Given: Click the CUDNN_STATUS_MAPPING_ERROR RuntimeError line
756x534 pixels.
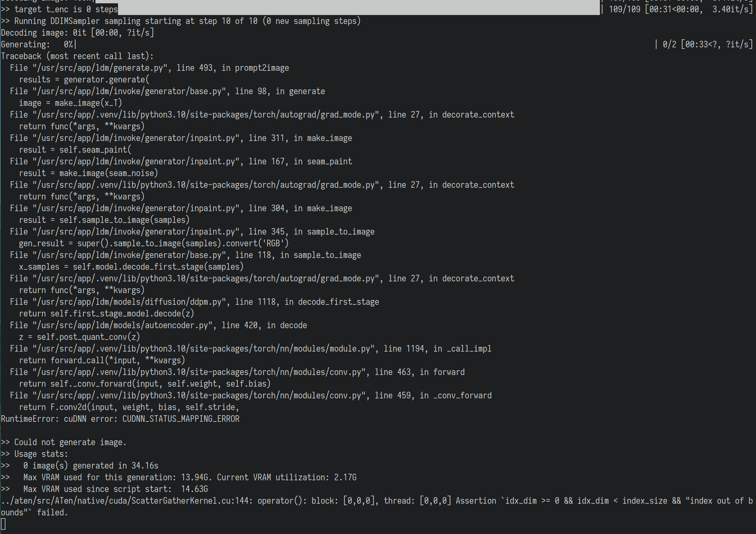Looking at the screenshot, I should click(x=120, y=419).
